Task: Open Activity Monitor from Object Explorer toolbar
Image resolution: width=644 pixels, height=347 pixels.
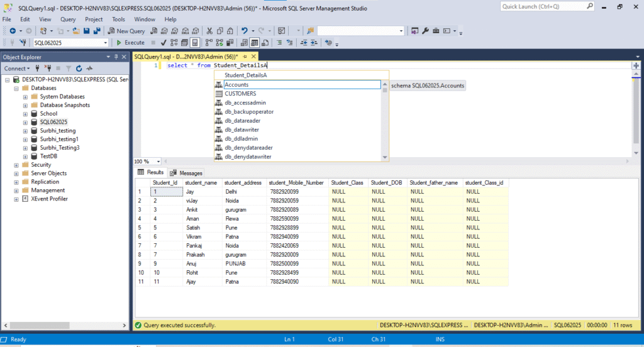Action: click(89, 69)
